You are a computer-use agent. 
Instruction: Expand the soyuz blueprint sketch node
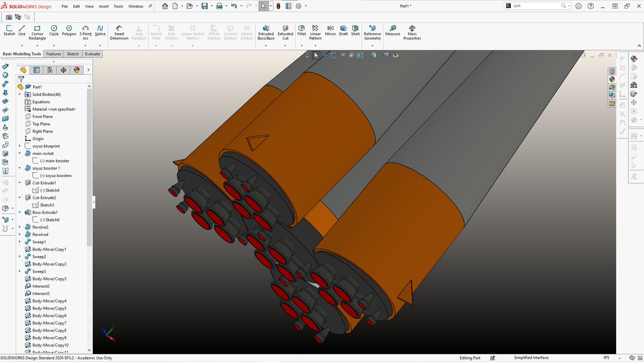pos(20,146)
